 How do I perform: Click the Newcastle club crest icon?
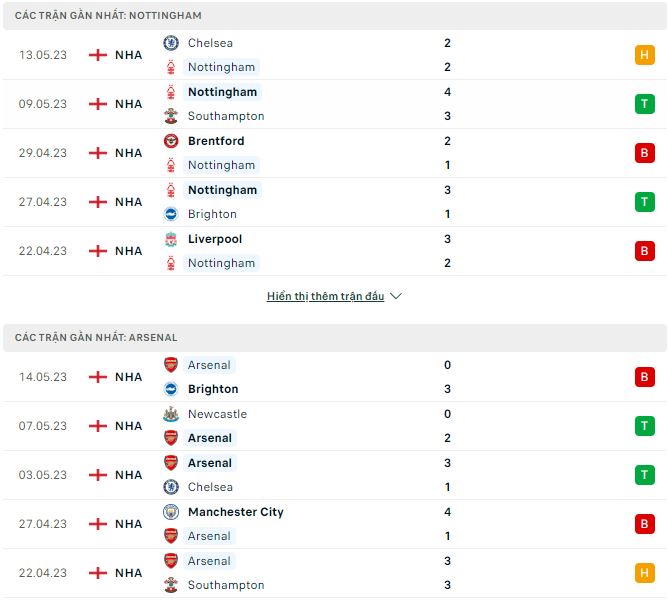tap(171, 414)
